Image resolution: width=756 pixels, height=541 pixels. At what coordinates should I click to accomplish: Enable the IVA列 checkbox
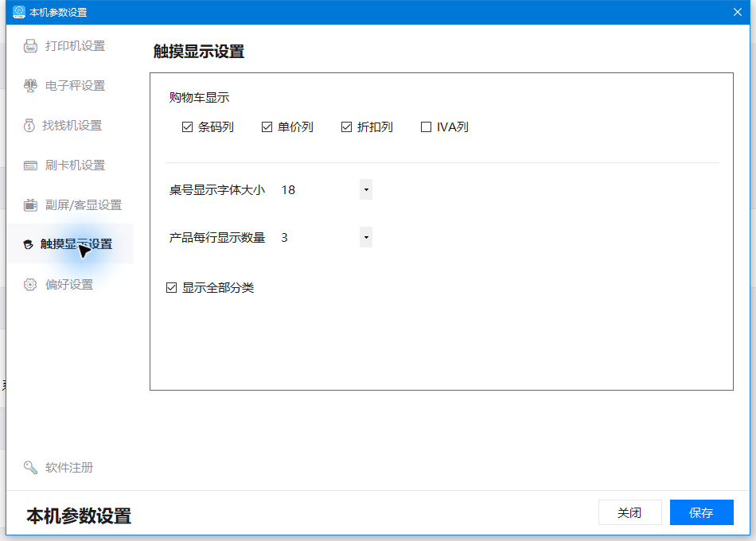click(x=426, y=126)
